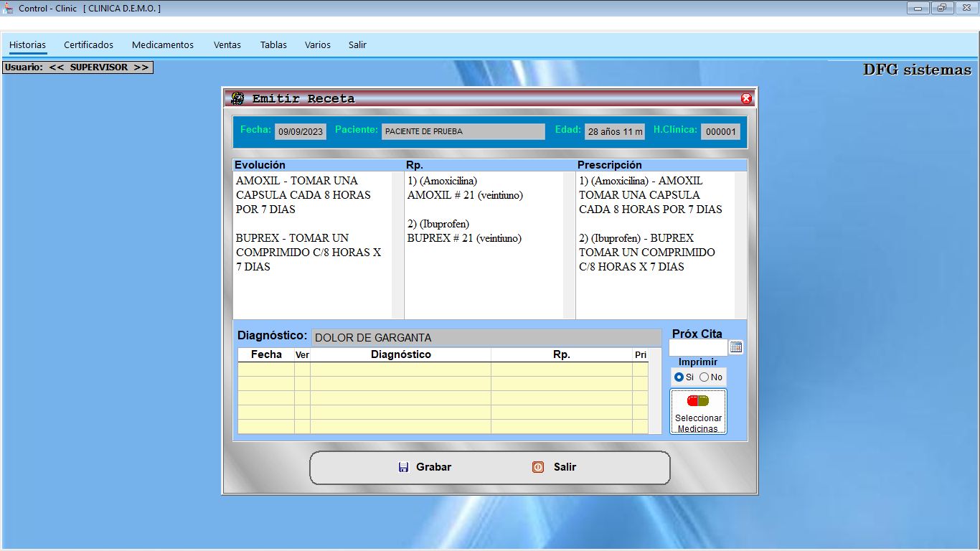Open the Tablas menu
980x551 pixels.
[273, 44]
